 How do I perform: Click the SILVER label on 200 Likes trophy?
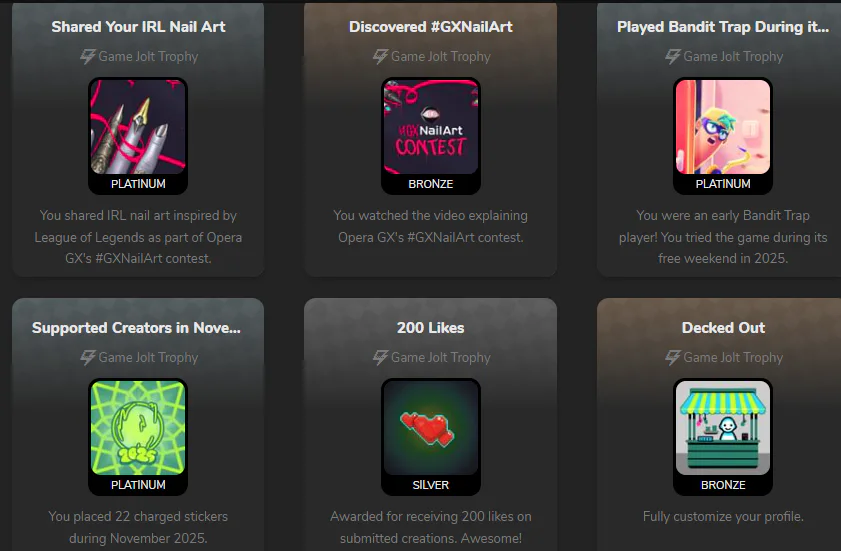431,485
